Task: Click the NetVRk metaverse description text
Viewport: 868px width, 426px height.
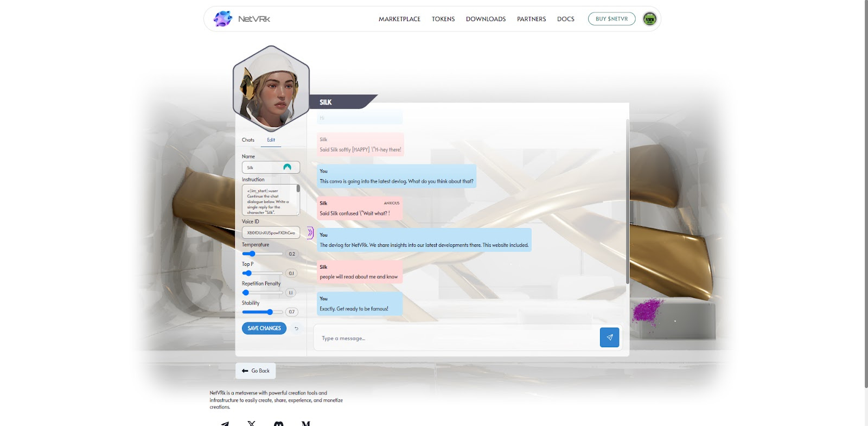Action: (x=276, y=400)
